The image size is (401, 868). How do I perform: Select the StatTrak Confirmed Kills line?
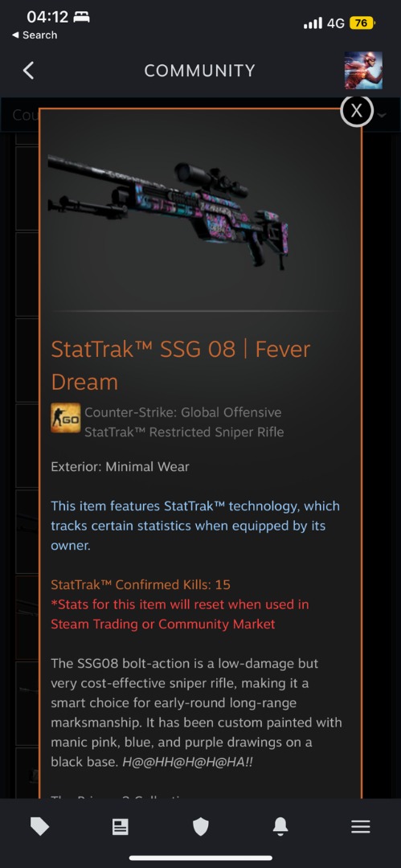click(141, 584)
